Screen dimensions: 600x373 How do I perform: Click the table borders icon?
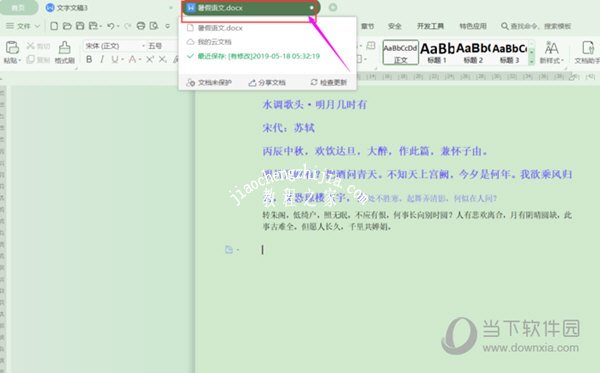click(370, 46)
